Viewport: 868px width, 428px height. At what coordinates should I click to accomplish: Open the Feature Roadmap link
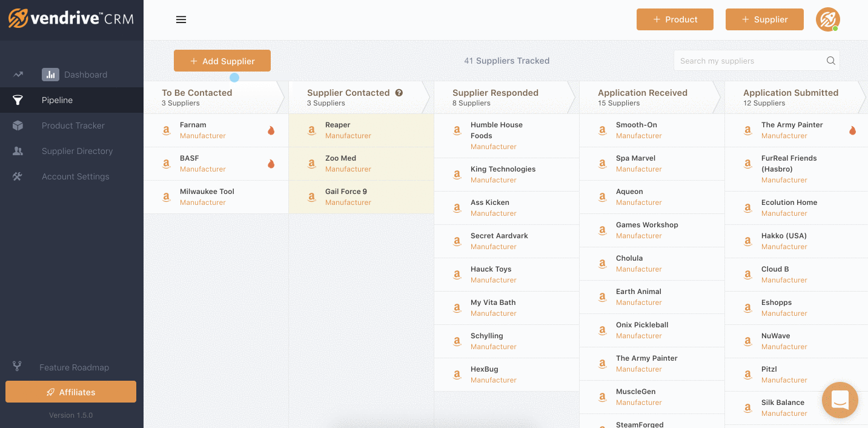tap(74, 367)
